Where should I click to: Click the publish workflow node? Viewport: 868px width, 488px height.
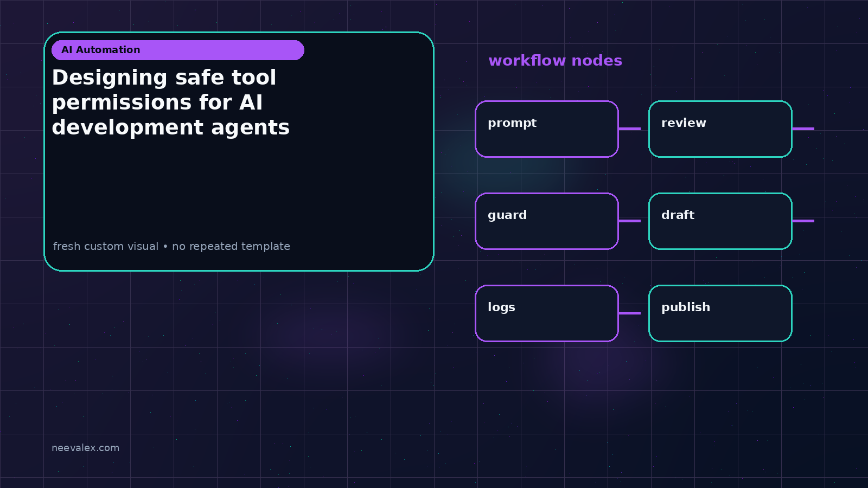(720, 313)
